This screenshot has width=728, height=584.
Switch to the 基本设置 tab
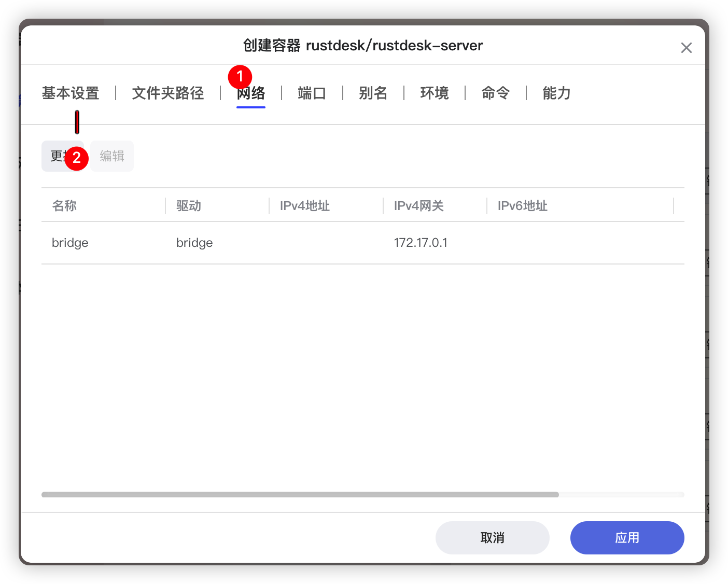[x=71, y=93]
